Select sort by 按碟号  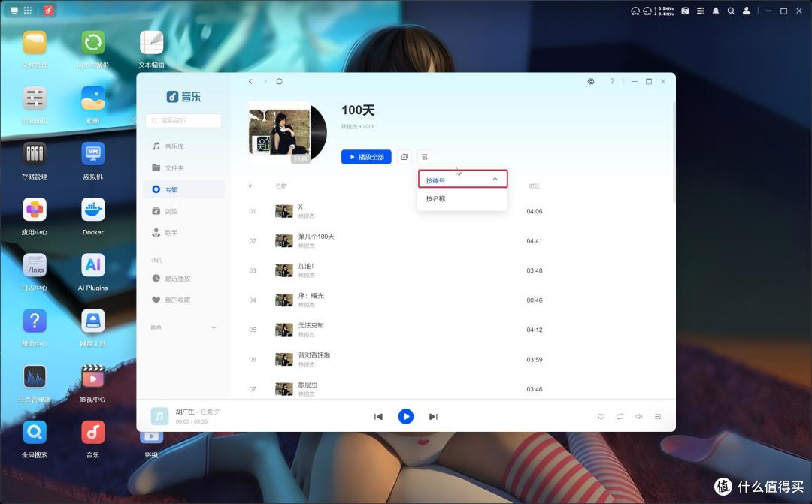[462, 180]
